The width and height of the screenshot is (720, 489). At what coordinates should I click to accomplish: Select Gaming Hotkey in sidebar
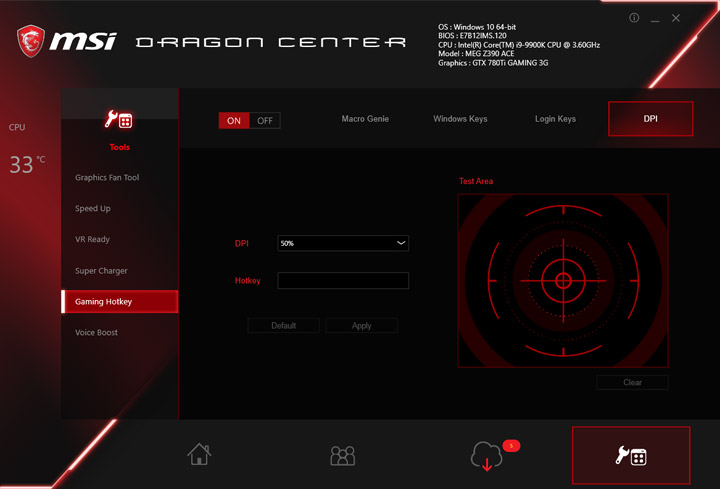point(119,302)
